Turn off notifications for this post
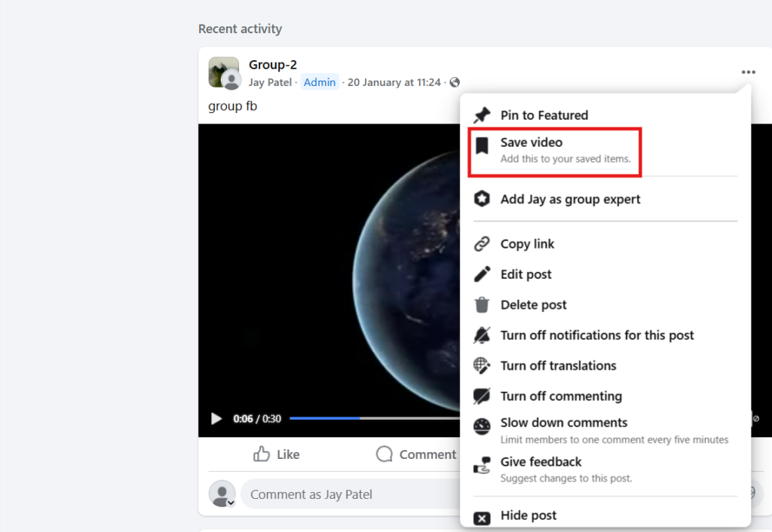 tap(597, 335)
